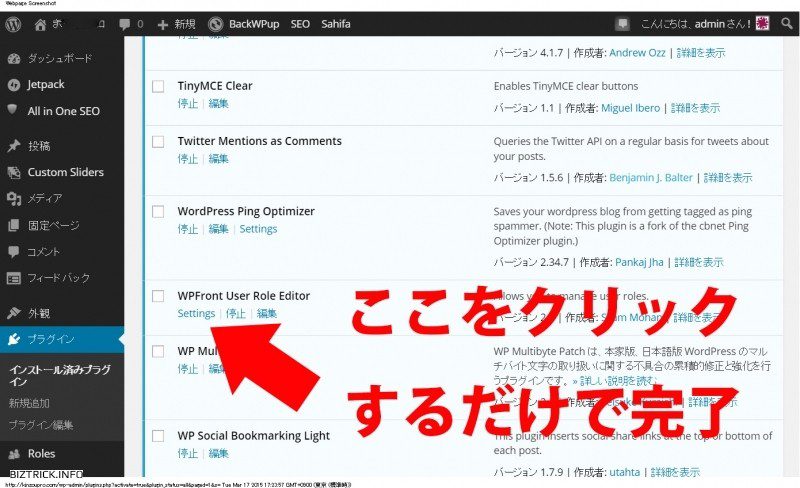
Task: Click Settings under WordPress Ping Optimizer
Action: tap(258, 229)
